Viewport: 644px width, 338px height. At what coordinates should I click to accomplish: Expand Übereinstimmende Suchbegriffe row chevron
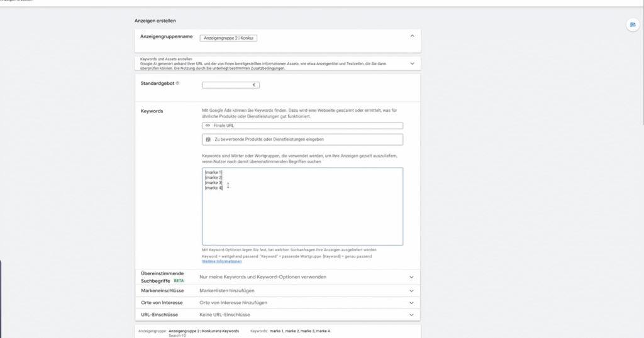411,277
